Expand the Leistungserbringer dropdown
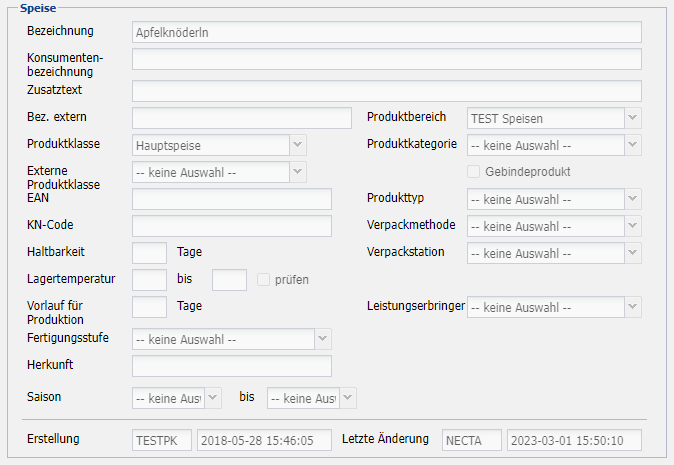The height and width of the screenshot is (465, 674). [553, 307]
